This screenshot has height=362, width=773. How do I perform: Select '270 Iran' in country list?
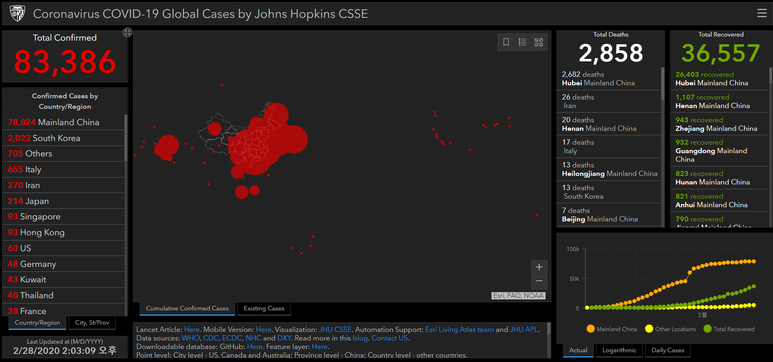click(65, 185)
